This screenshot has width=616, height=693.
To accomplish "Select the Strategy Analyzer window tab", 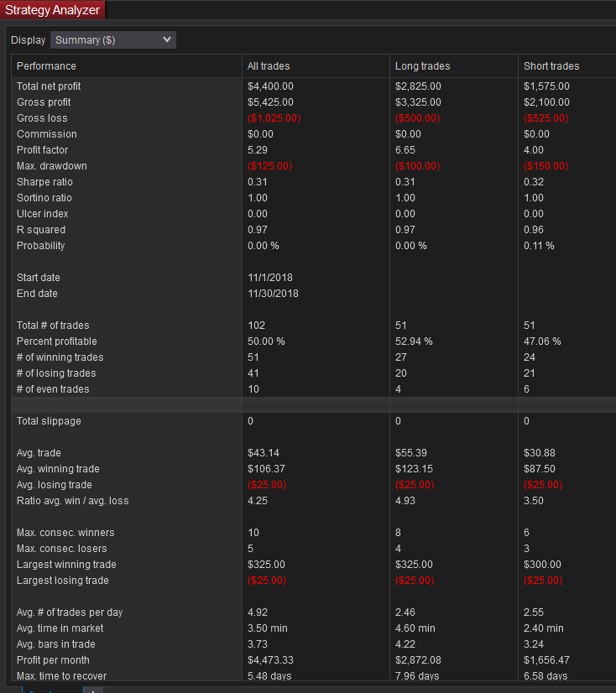I will [x=52, y=10].
